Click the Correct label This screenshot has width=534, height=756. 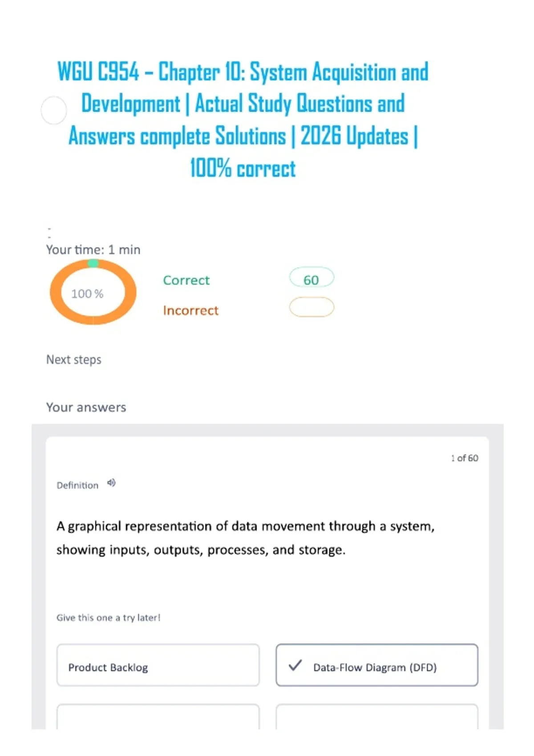click(186, 280)
